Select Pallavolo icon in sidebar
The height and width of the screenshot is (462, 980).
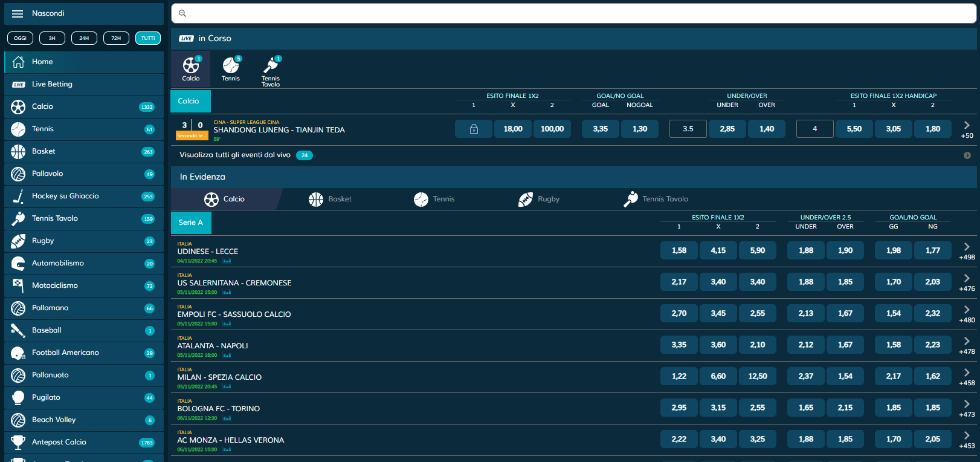[x=18, y=174]
